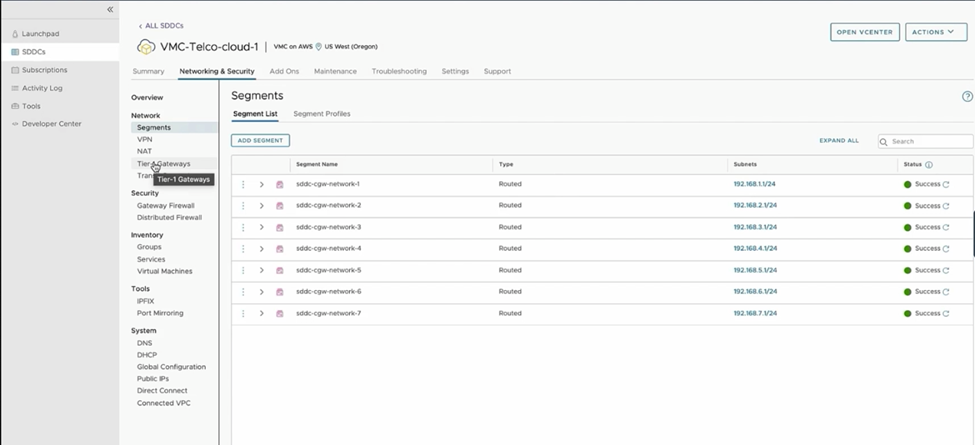
Task: Open the help question mark icon
Action: pos(967,97)
